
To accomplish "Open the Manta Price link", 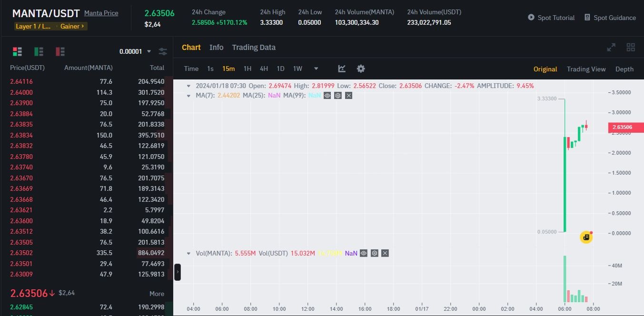I will click(101, 13).
